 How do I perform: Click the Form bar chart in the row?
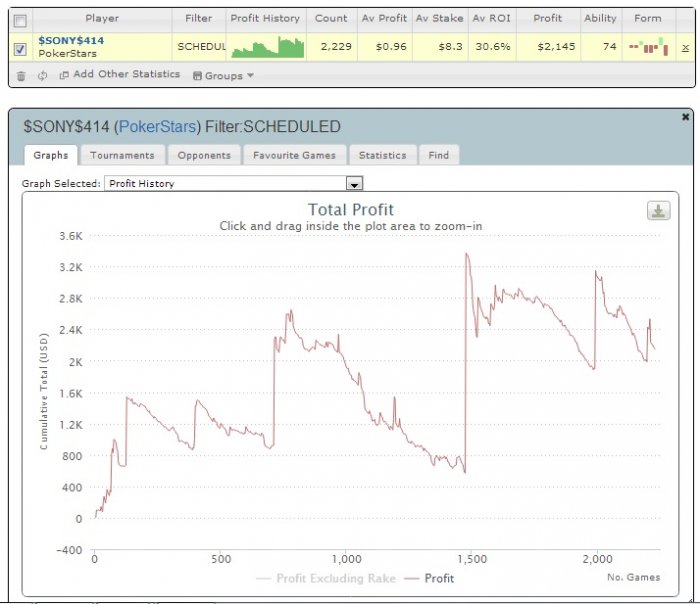click(649, 46)
